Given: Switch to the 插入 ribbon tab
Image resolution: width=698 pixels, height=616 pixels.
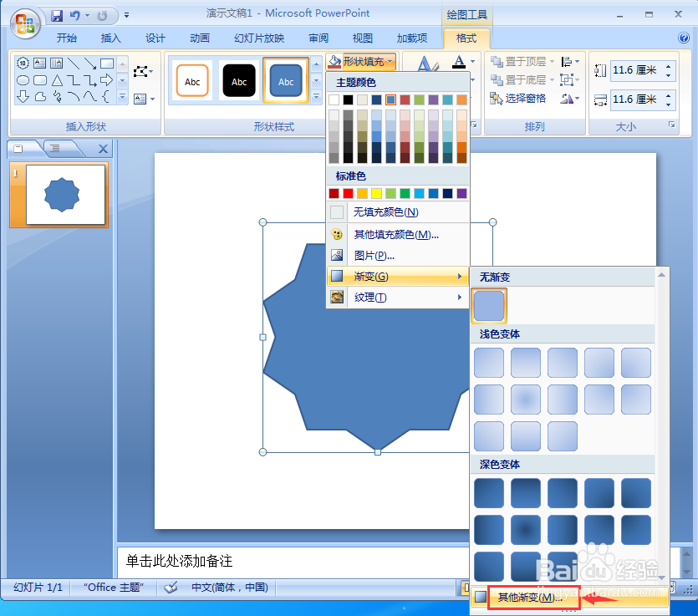Looking at the screenshot, I should click(x=110, y=38).
